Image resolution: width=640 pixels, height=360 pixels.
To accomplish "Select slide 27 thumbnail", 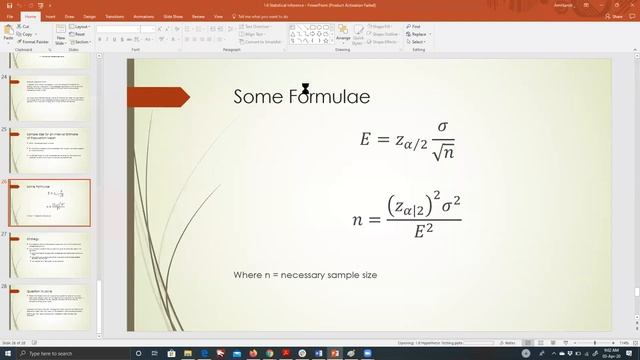I will click(x=49, y=255).
